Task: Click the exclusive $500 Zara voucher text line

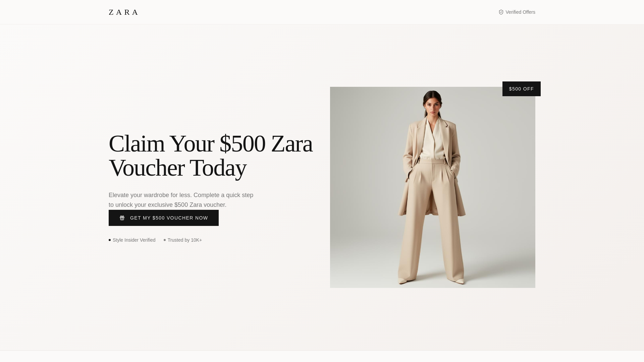Action: 168,205
